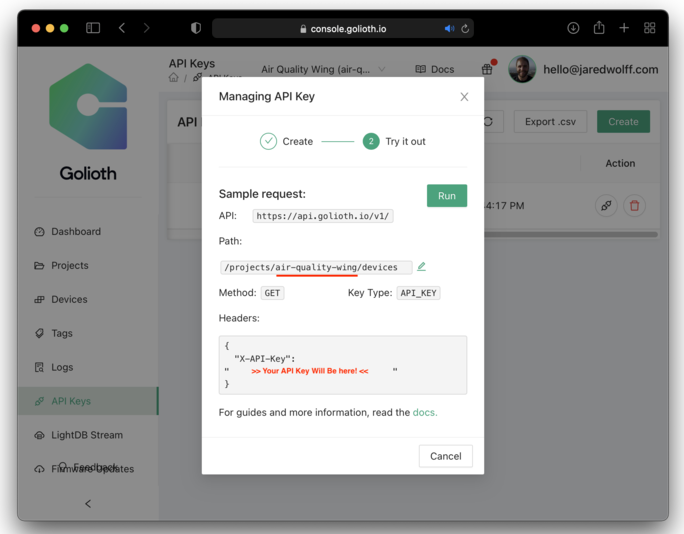This screenshot has height=534, width=684.
Task: Click the Safari share icon
Action: pos(598,29)
